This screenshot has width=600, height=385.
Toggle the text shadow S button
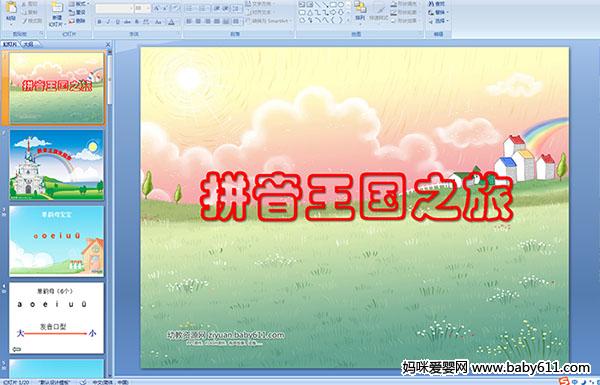click(x=137, y=22)
